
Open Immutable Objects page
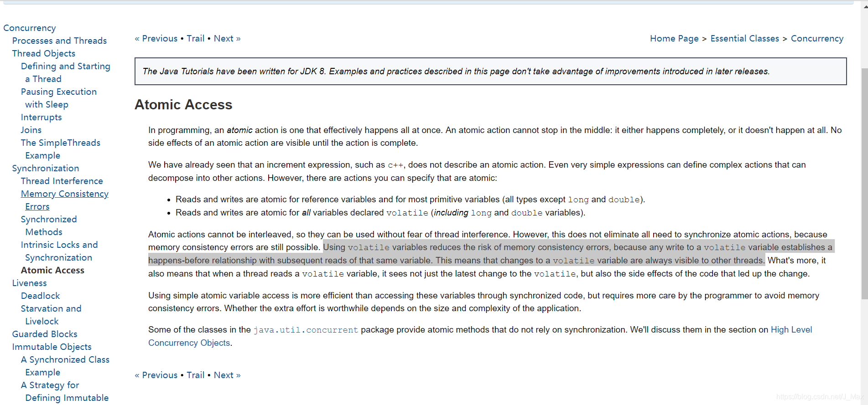pyautogui.click(x=52, y=347)
